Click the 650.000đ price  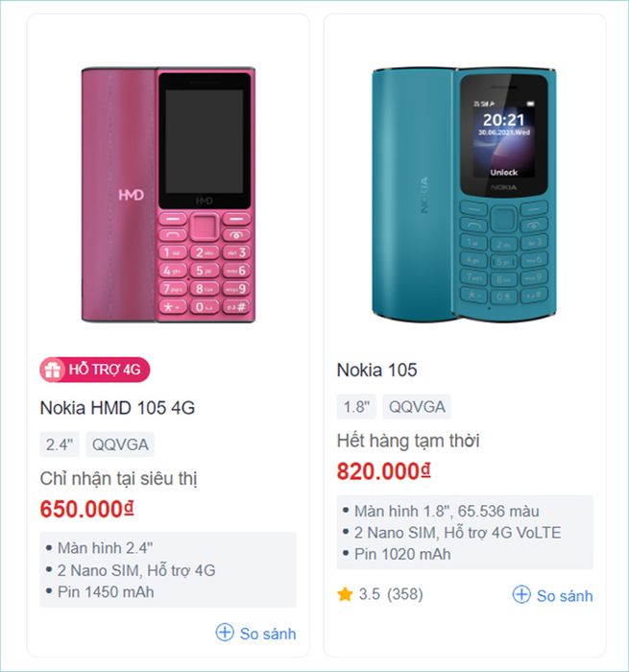tap(87, 509)
